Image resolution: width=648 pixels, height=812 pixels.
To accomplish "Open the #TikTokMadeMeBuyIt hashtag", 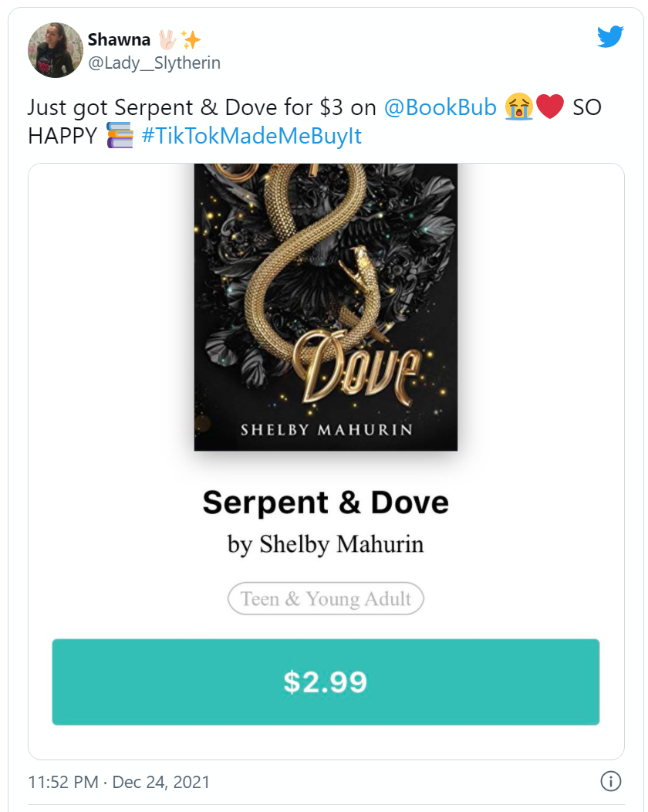I will click(251, 136).
